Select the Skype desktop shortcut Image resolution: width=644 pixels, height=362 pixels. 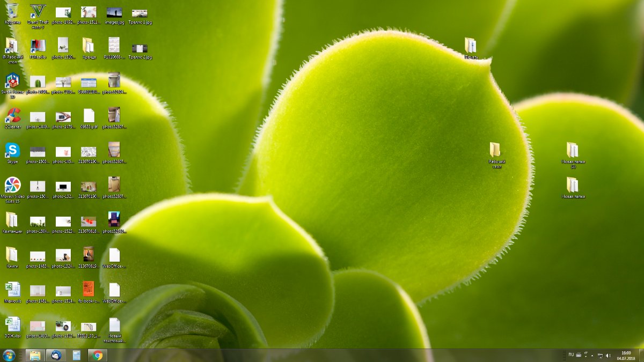(12, 151)
